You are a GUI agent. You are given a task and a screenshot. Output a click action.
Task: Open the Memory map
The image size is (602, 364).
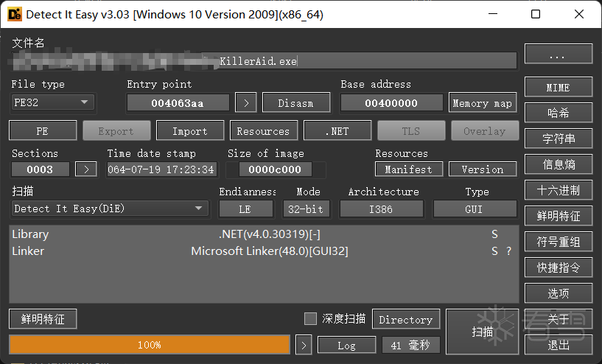[x=483, y=103]
